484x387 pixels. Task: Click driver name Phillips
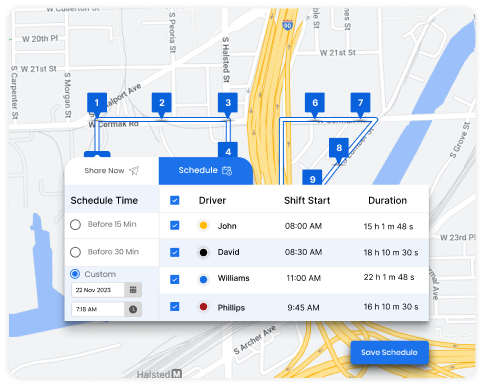coord(231,308)
